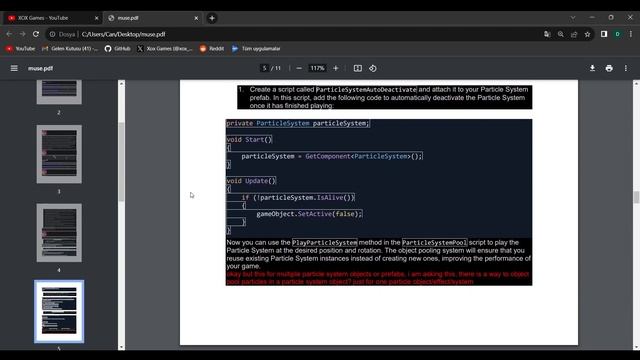The width and height of the screenshot is (640, 360).
Task: Click the document scrollbar thumb
Action: pos(636,197)
